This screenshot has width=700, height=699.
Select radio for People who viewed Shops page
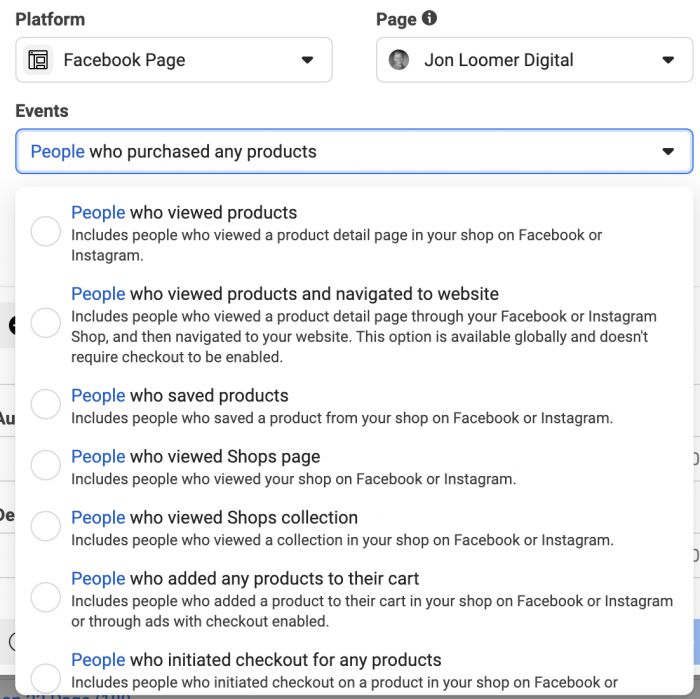46,465
